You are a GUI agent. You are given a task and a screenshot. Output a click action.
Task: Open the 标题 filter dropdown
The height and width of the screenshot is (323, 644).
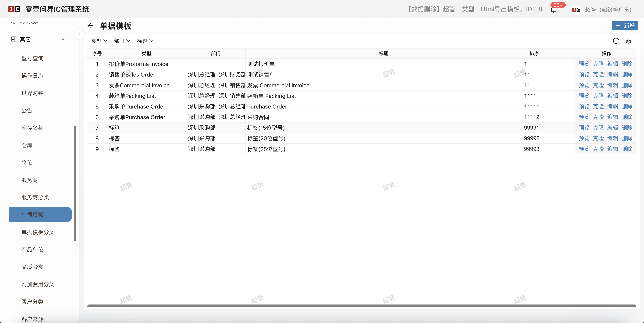click(145, 41)
